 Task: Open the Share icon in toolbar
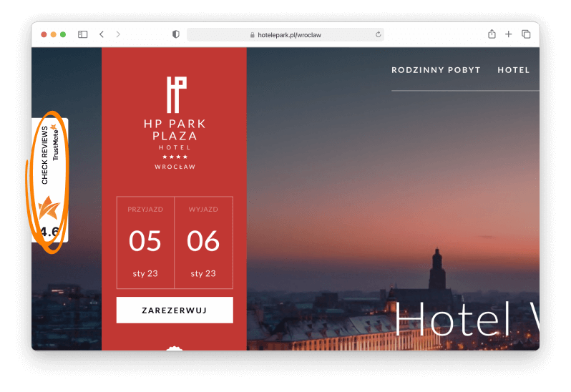point(492,34)
